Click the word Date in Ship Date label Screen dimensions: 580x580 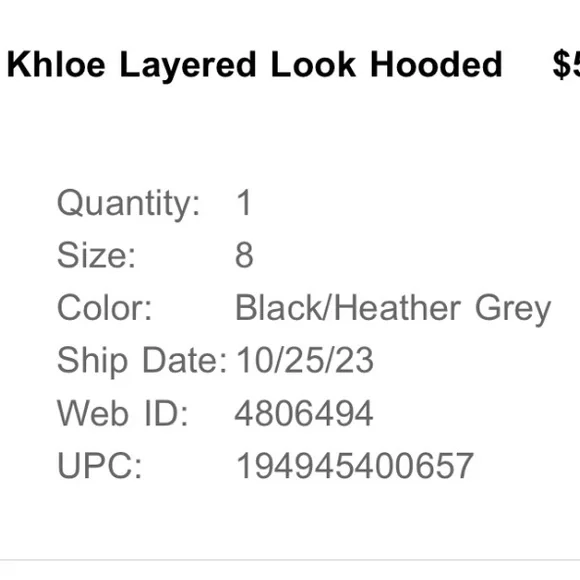pyautogui.click(x=185, y=360)
